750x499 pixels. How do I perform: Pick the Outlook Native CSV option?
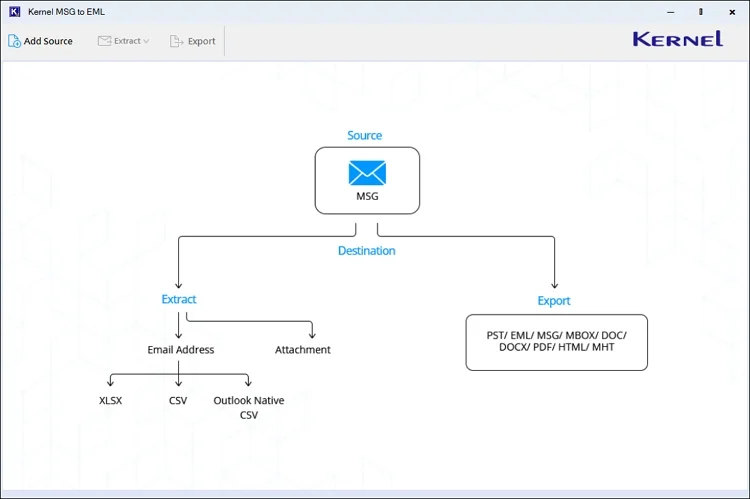pos(248,407)
